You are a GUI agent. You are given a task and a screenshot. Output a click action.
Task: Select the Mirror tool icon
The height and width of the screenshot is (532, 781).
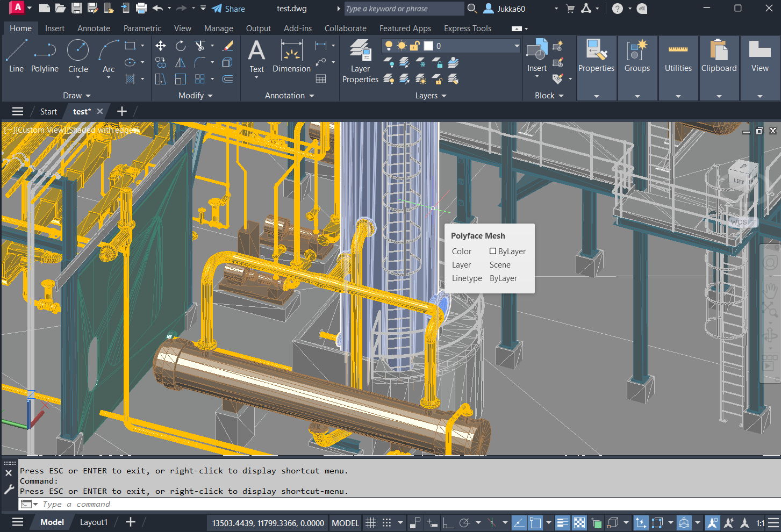tap(181, 63)
